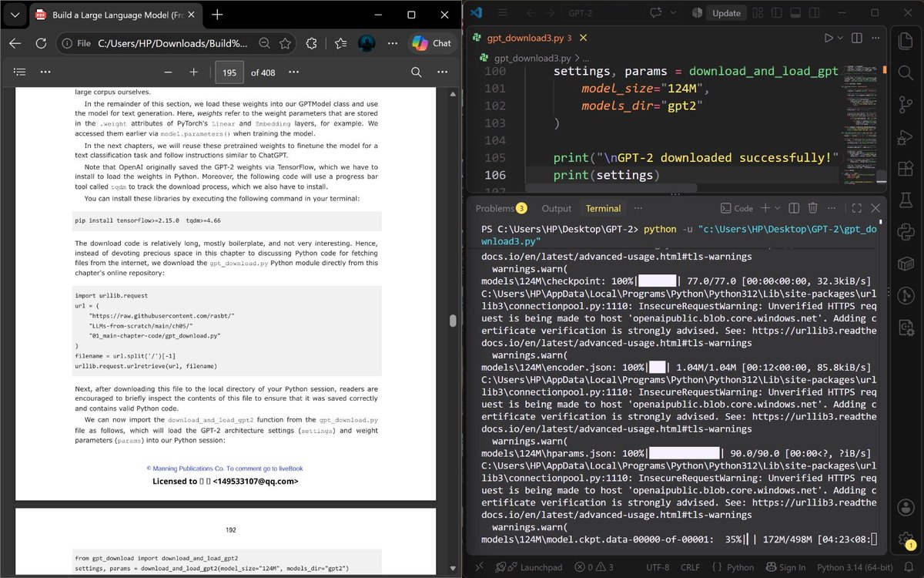
Task: Split the editor to the right
Action: 856,38
